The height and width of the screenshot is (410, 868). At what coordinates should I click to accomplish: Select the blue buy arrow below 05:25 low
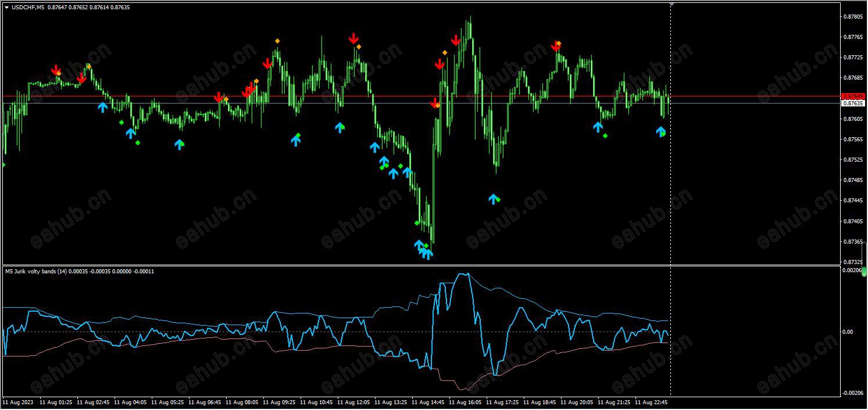179,144
